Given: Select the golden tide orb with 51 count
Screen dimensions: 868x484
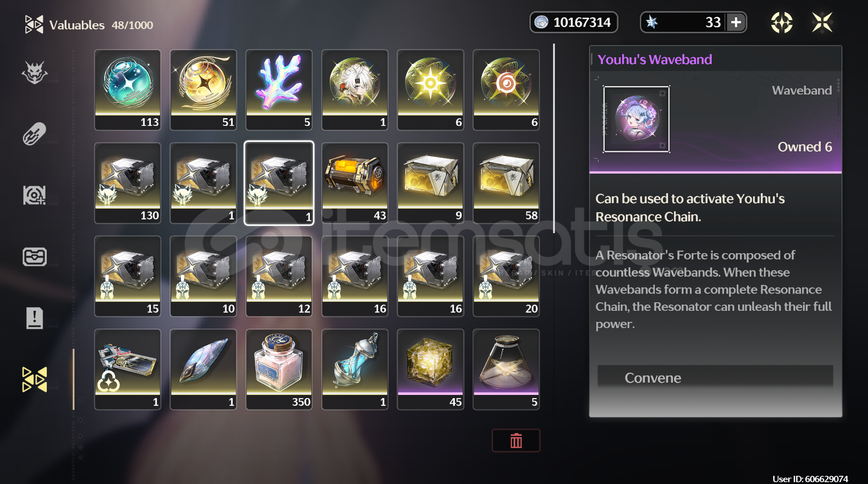Looking at the screenshot, I should [203, 90].
